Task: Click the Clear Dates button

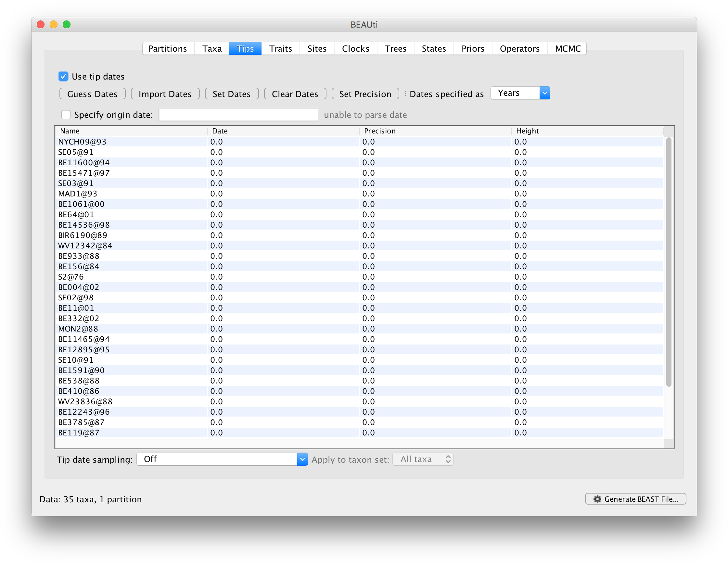Action: (295, 94)
